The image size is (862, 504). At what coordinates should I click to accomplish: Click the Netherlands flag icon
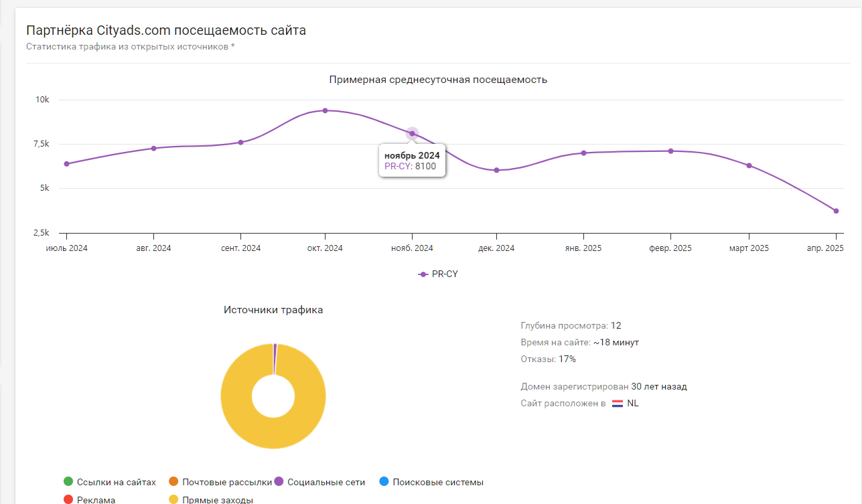pyautogui.click(x=618, y=404)
